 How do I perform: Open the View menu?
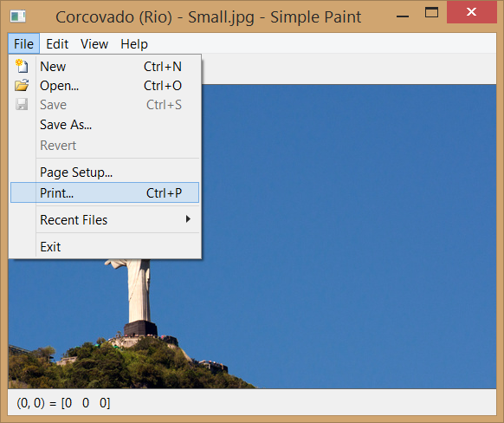point(94,43)
